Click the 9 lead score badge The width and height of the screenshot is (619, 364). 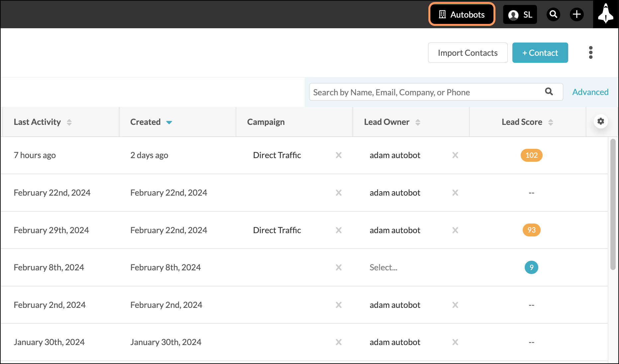click(531, 267)
